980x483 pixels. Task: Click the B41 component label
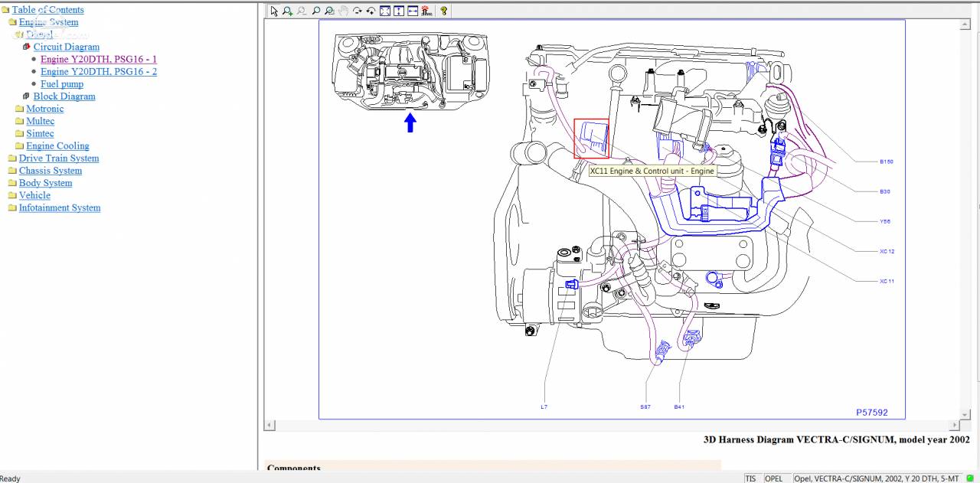click(x=679, y=406)
